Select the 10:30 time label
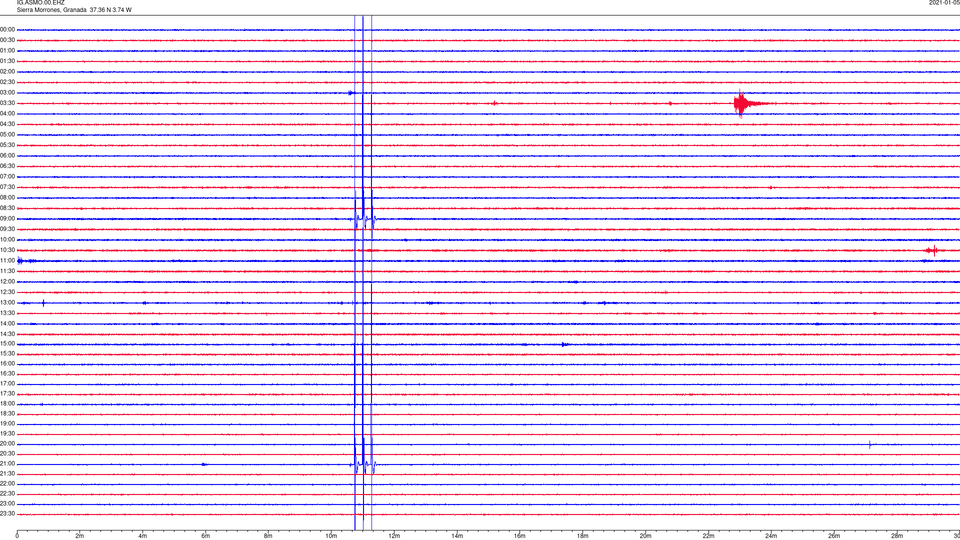The height and width of the screenshot is (540, 960). 7,250
